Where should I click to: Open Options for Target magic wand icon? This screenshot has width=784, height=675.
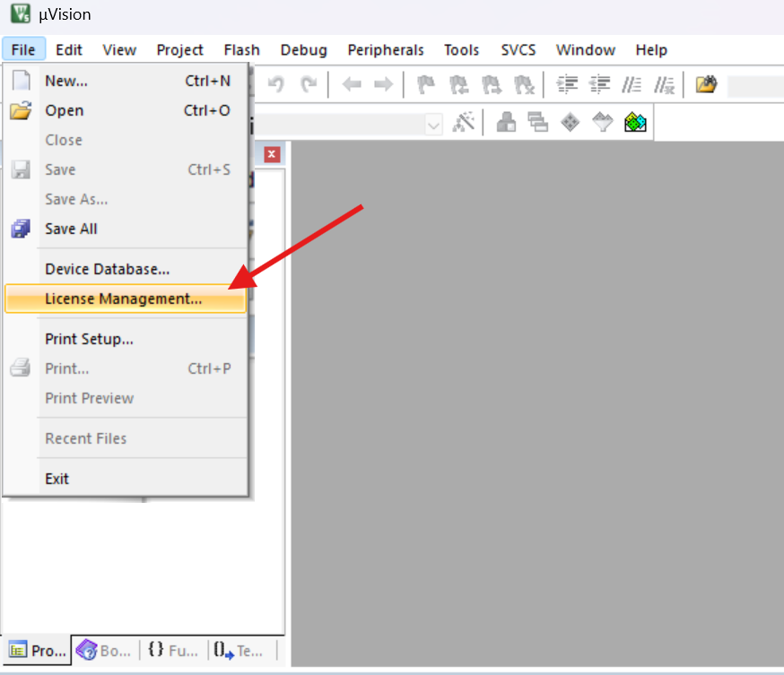(x=464, y=123)
